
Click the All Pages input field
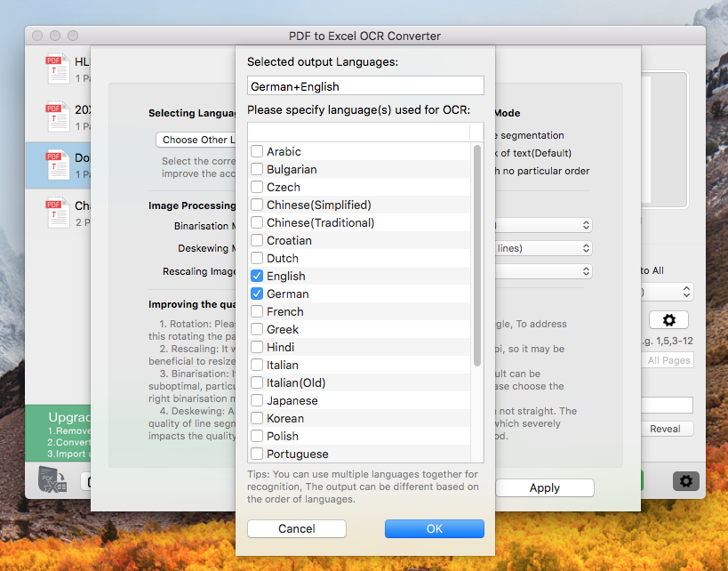click(668, 360)
